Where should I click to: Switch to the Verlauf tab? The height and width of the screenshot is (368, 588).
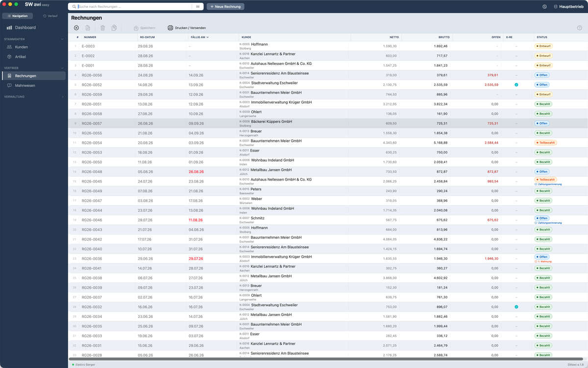point(50,16)
